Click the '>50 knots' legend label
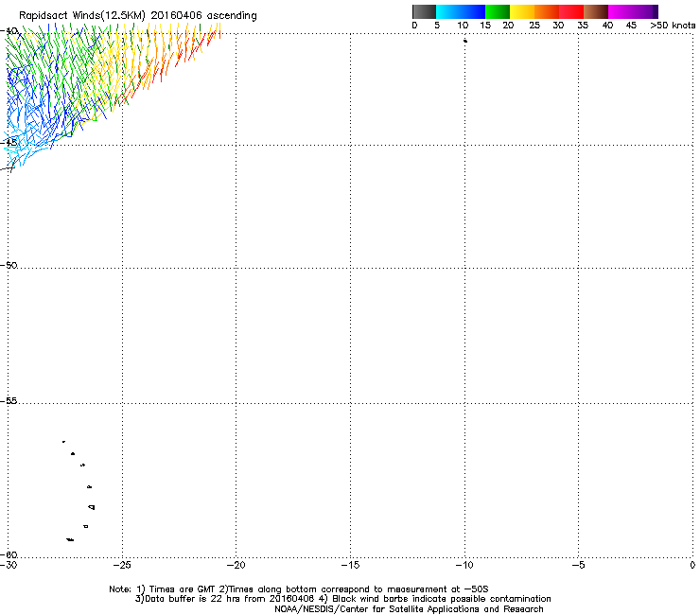This screenshot has height=615, width=700. pos(673,26)
